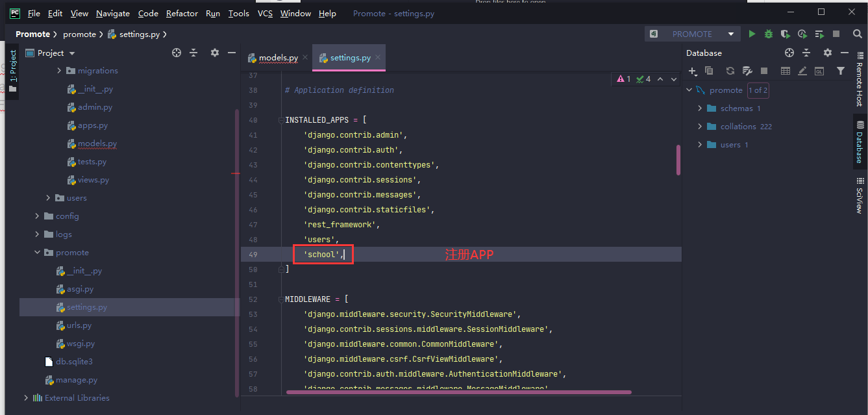Close the models.py editor tab
This screenshot has height=415, width=868.
305,58
